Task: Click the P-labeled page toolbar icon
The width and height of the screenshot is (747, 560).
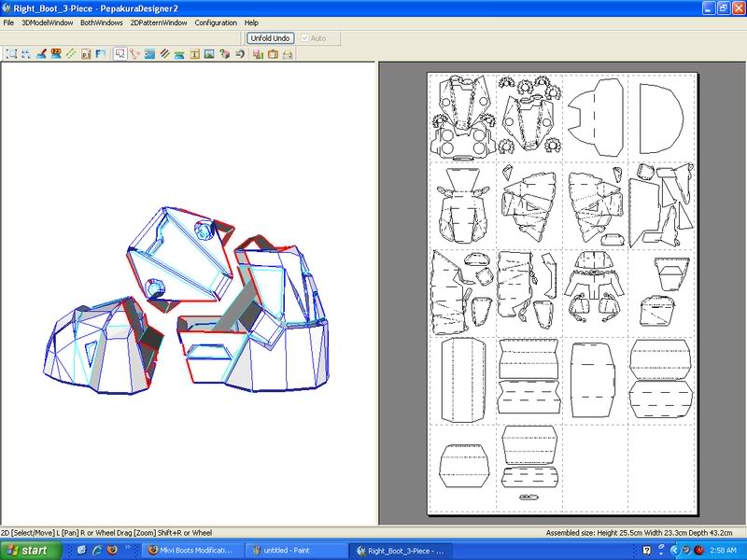Action: 86,54
